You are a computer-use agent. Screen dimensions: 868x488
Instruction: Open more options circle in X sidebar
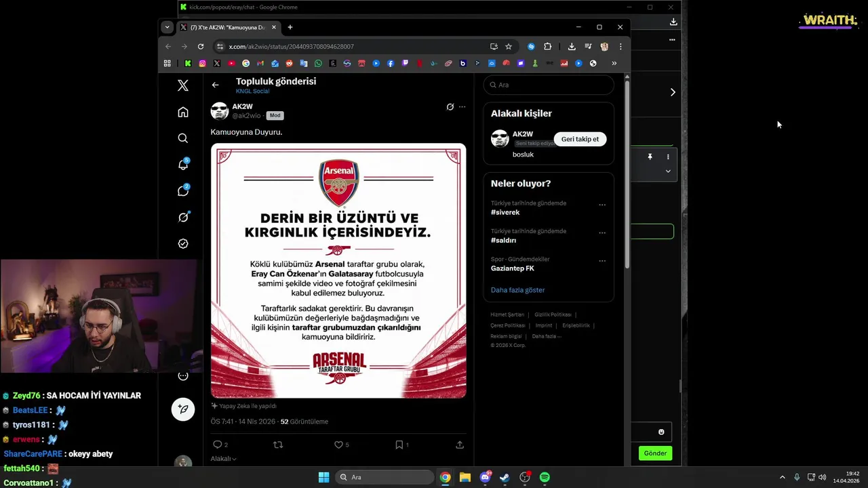click(x=183, y=376)
